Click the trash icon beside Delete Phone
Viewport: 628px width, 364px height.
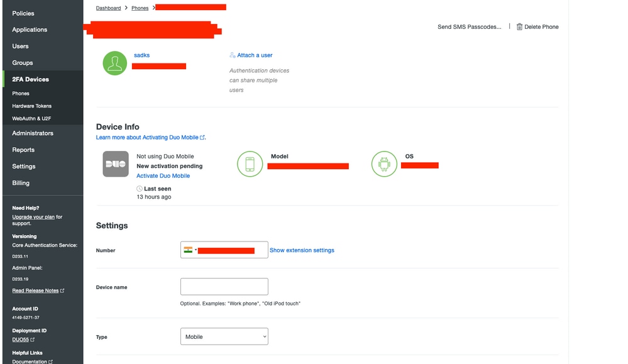point(519,27)
